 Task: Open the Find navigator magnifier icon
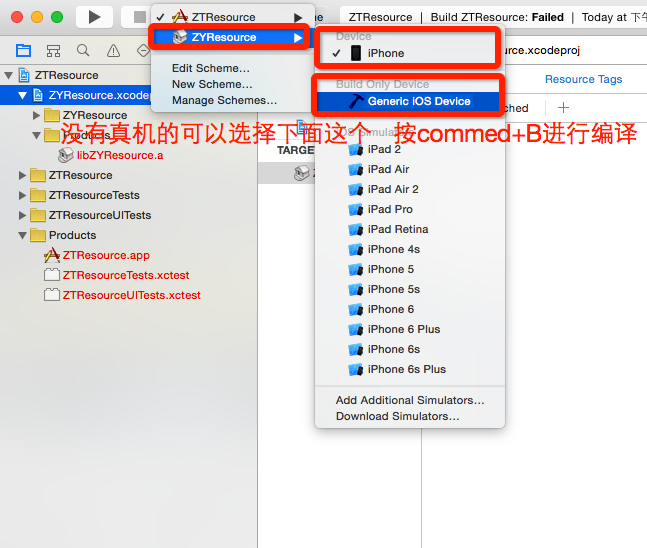[x=83, y=50]
